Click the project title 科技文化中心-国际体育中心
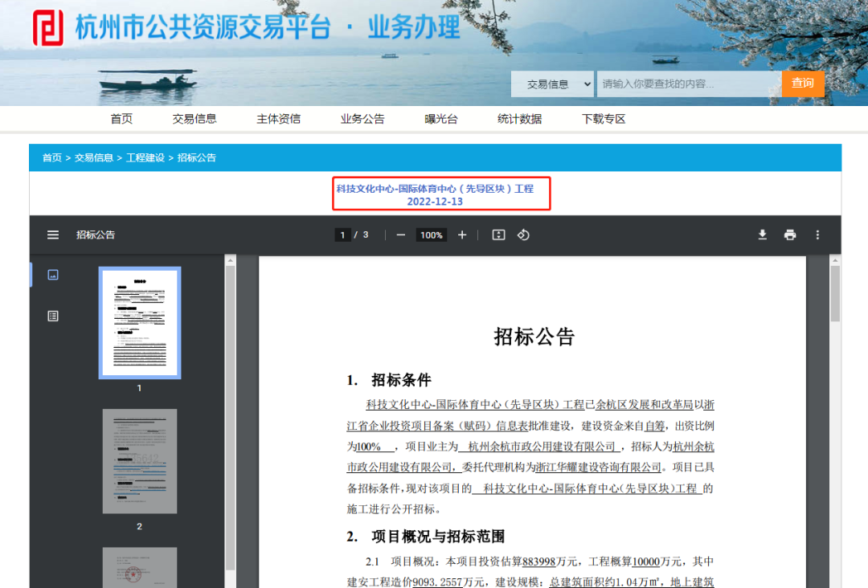Viewport: 868px width, 588px height. [x=435, y=189]
